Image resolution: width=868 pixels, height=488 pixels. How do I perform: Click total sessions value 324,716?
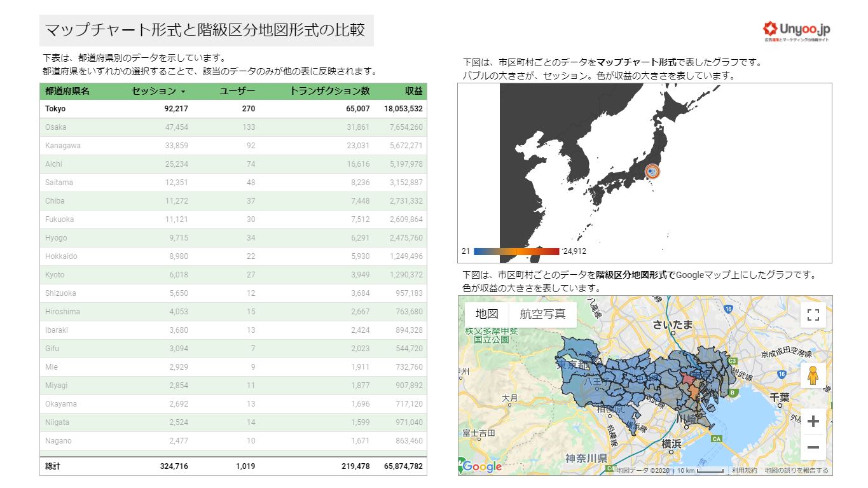coord(174,466)
